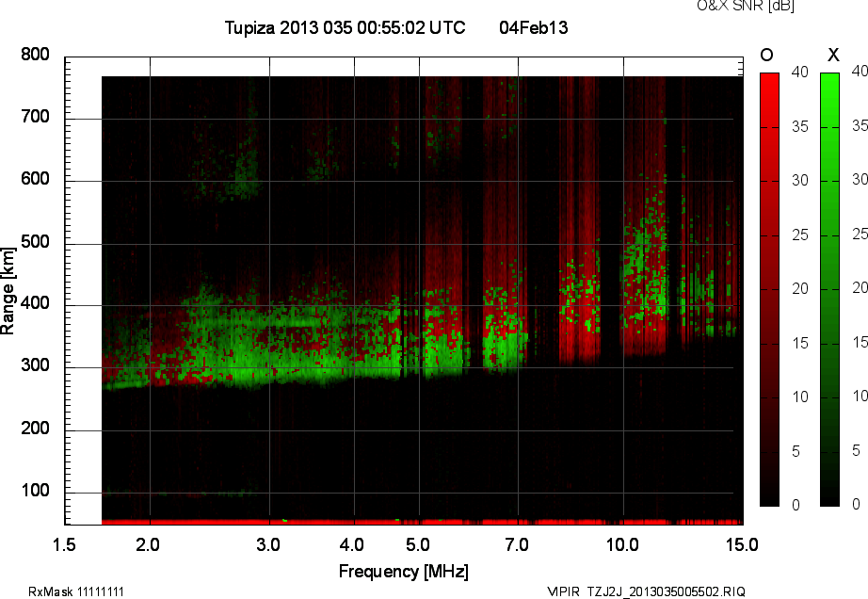Click the 800 tick on the range axis

click(x=36, y=56)
